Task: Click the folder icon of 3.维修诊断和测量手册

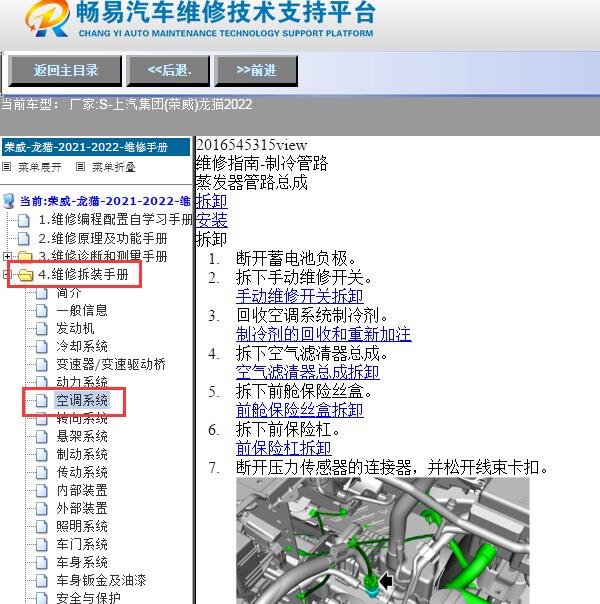Action: click(x=25, y=256)
